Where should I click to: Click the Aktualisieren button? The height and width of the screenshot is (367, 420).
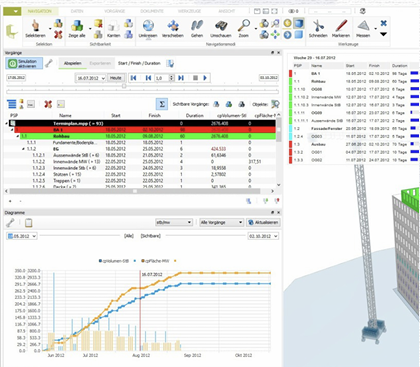click(263, 222)
